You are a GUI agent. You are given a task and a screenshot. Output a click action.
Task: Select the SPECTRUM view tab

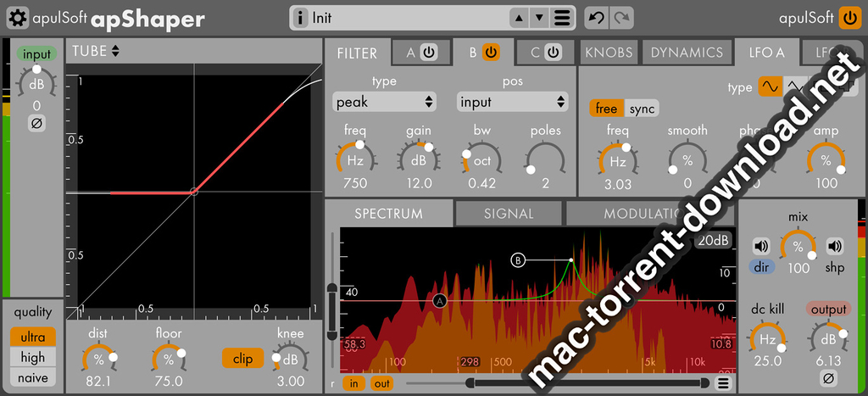click(x=388, y=214)
